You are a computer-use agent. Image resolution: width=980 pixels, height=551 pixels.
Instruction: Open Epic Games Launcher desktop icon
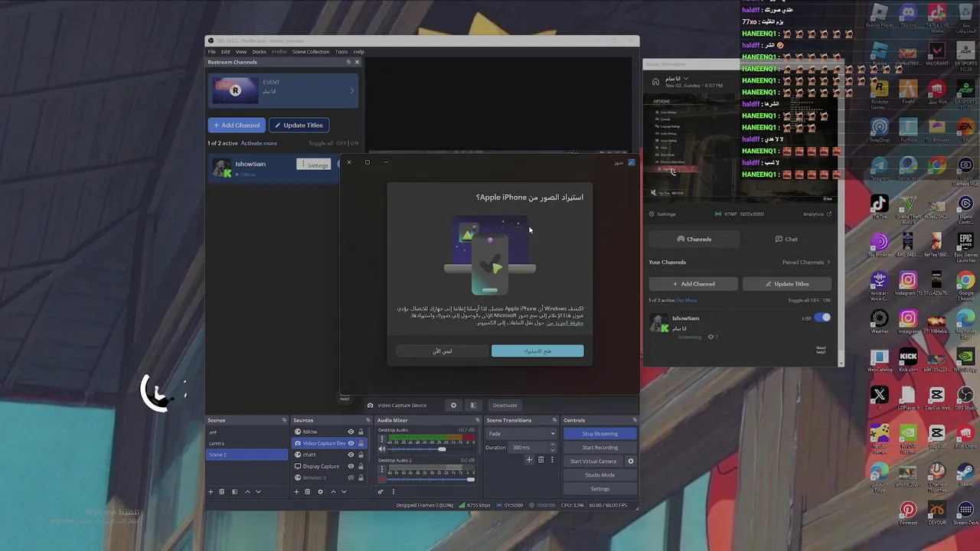(x=965, y=246)
